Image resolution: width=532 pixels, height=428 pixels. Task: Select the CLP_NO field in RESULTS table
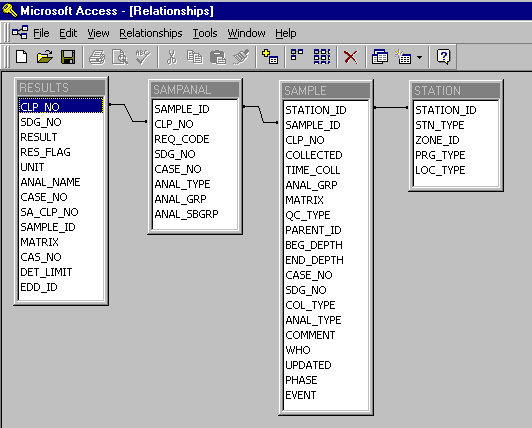click(61, 107)
